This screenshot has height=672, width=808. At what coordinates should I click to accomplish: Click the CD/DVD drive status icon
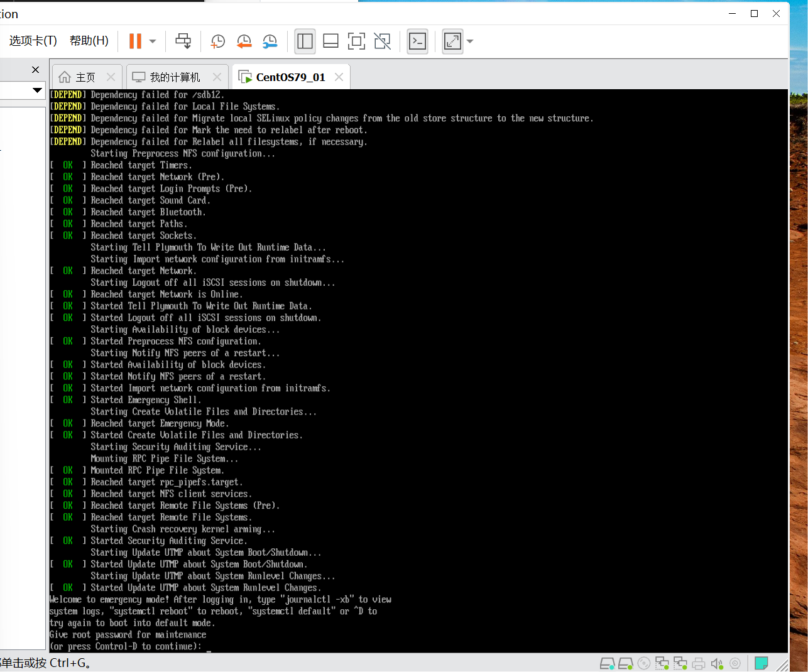click(x=644, y=663)
